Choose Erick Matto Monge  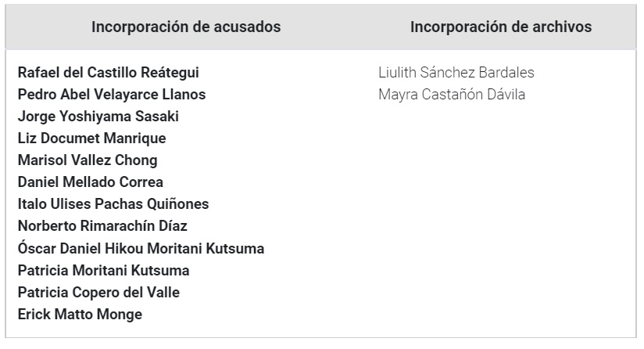point(80,315)
